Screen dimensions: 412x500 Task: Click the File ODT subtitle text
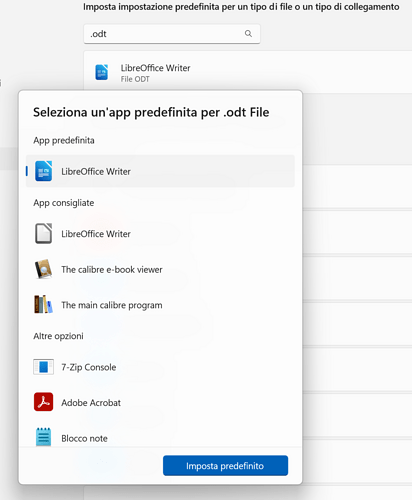[135, 79]
